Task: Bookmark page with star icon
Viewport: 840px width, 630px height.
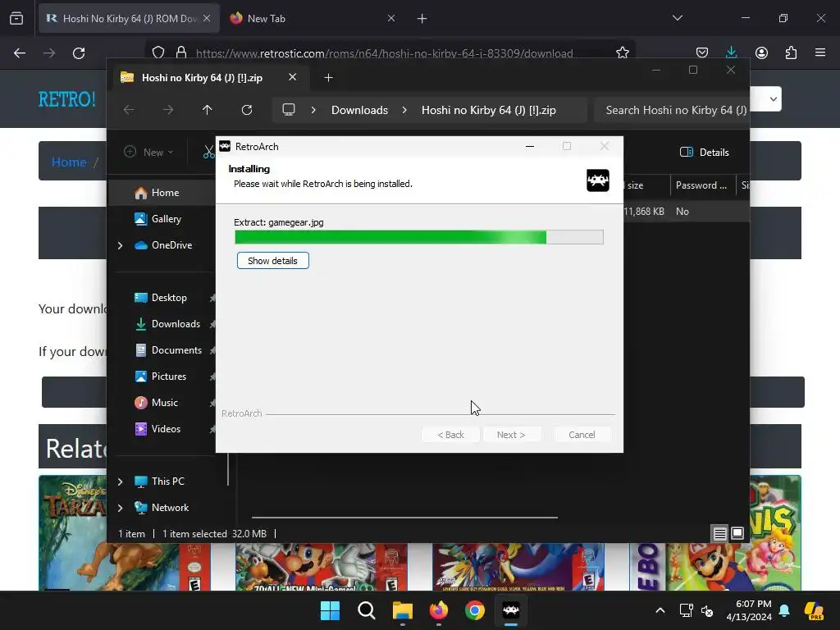Action: 622,53
